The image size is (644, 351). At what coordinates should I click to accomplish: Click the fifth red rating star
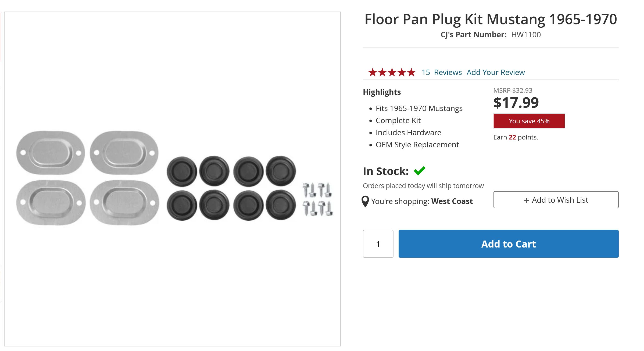(411, 72)
